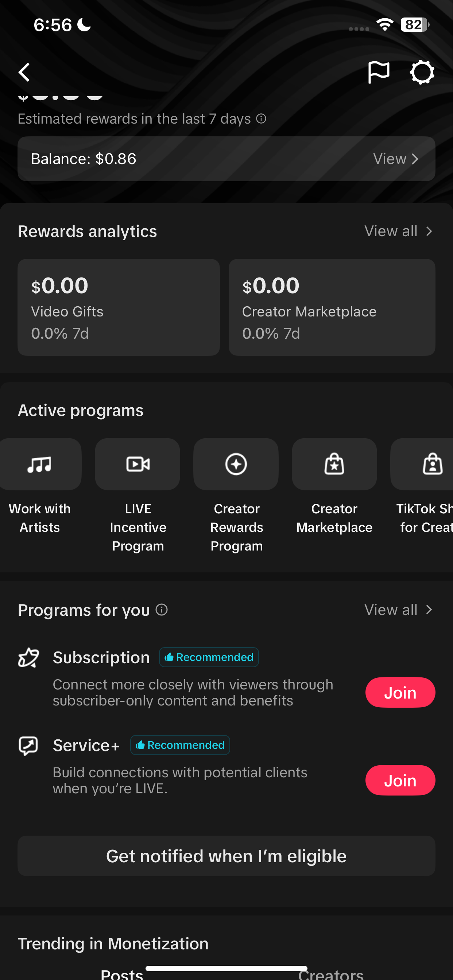Join the Service+ program
The width and height of the screenshot is (453, 980).
point(400,780)
